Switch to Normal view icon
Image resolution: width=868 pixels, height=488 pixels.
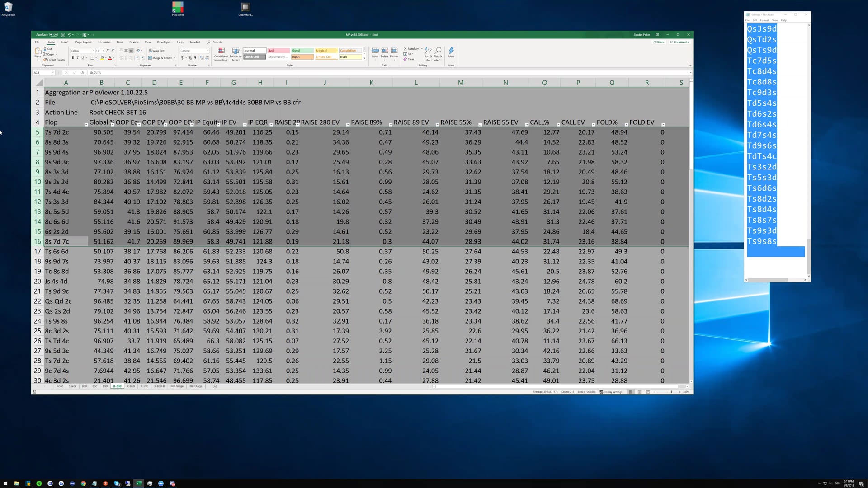pos(631,392)
